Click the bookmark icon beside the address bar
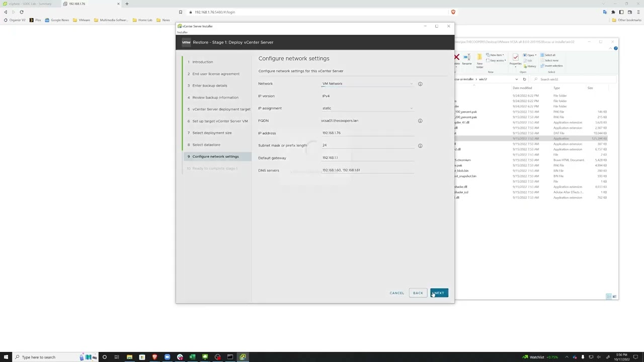This screenshot has width=644, height=362. [181, 12]
